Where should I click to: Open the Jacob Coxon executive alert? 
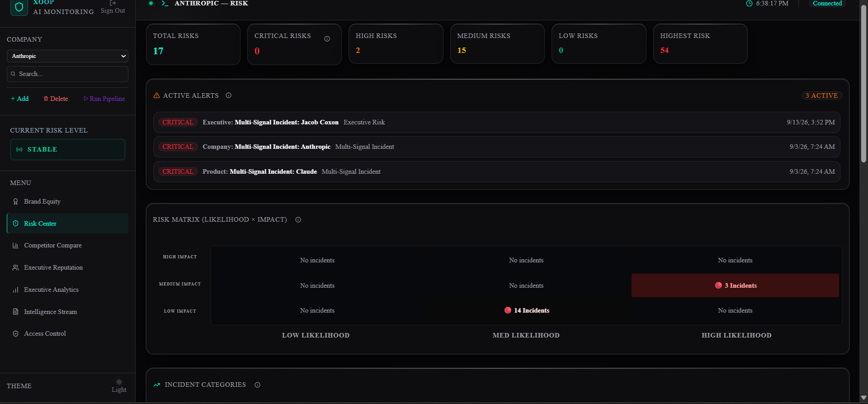(x=497, y=122)
